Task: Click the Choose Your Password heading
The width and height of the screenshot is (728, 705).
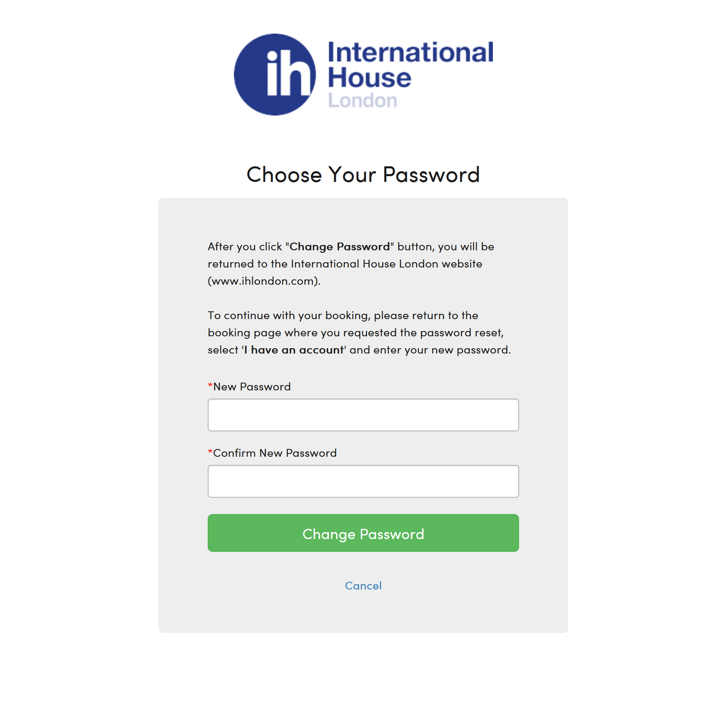Action: [363, 175]
